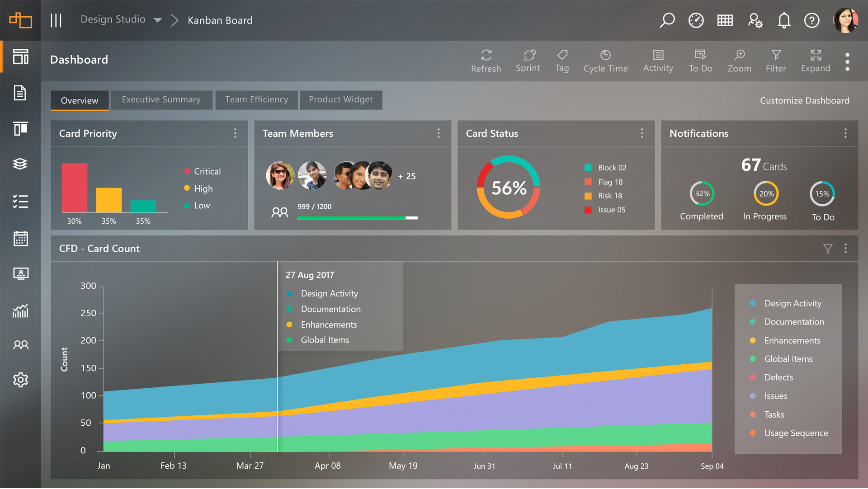Open the calendar icon in left sidebar
The image size is (868, 489).
tap(20, 239)
